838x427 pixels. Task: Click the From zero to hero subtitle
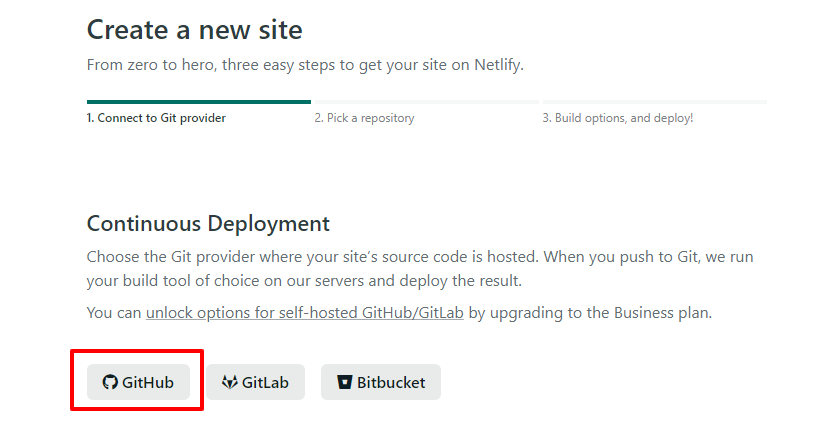click(305, 65)
